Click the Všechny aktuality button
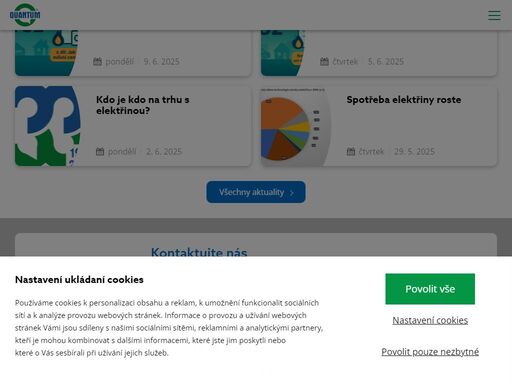The width and height of the screenshot is (512, 384). point(256,192)
